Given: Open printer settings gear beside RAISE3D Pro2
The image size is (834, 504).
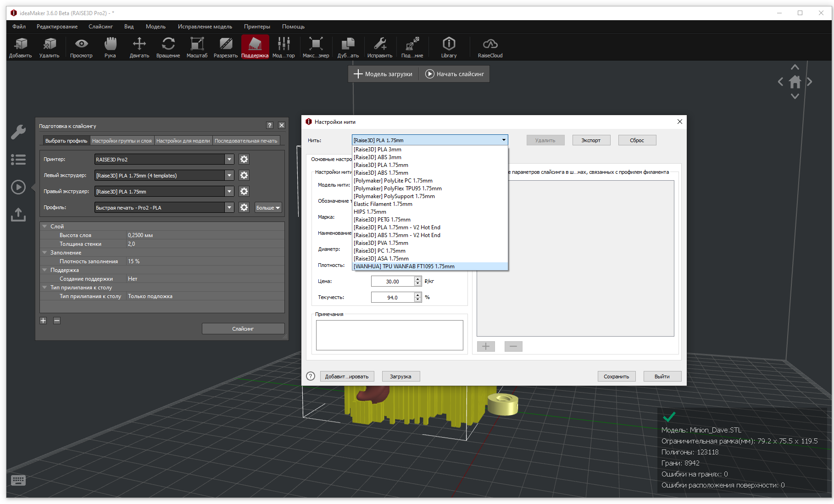Looking at the screenshot, I should (x=244, y=159).
